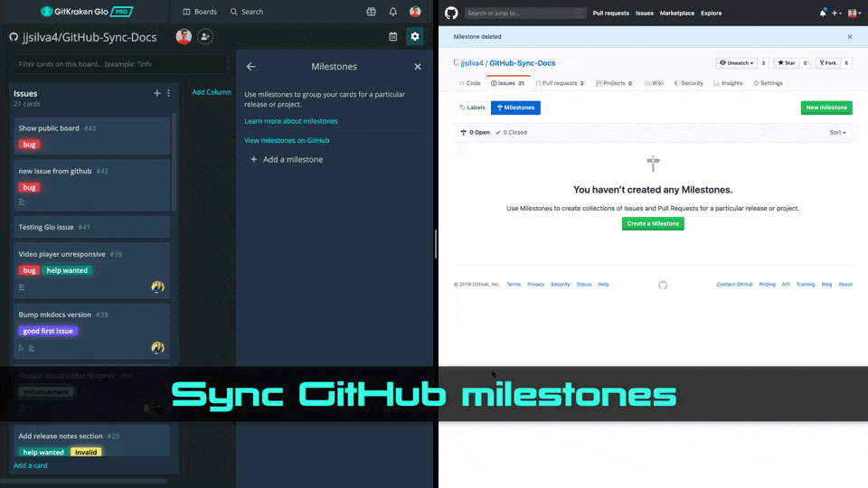Click the filter cards input field
The width and height of the screenshot is (868, 488).
click(x=119, y=64)
